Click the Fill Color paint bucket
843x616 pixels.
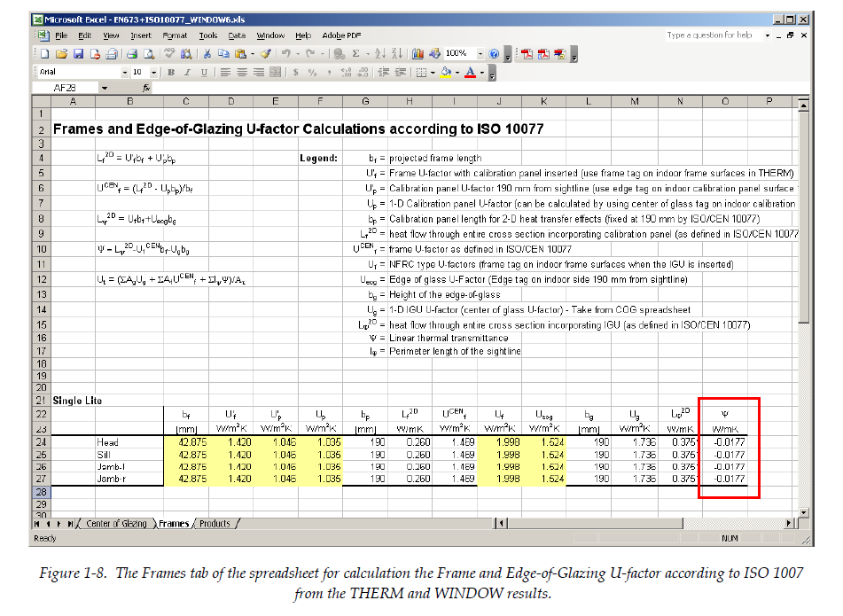coord(447,73)
